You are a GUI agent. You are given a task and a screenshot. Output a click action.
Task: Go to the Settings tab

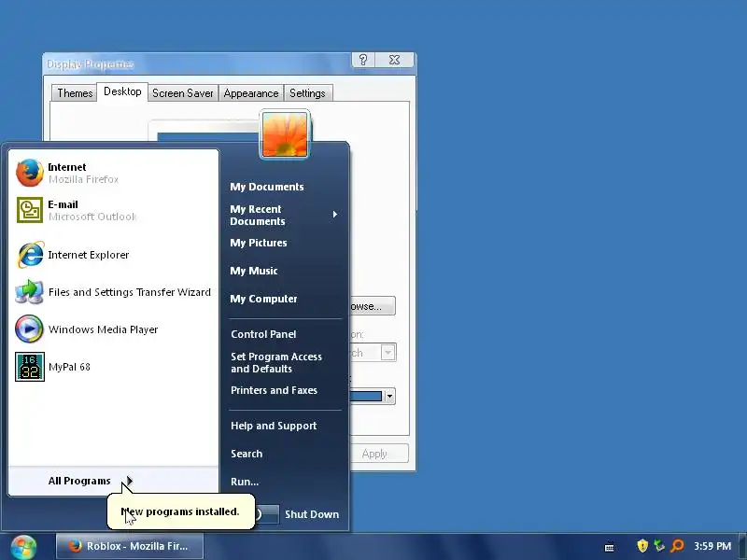click(308, 92)
